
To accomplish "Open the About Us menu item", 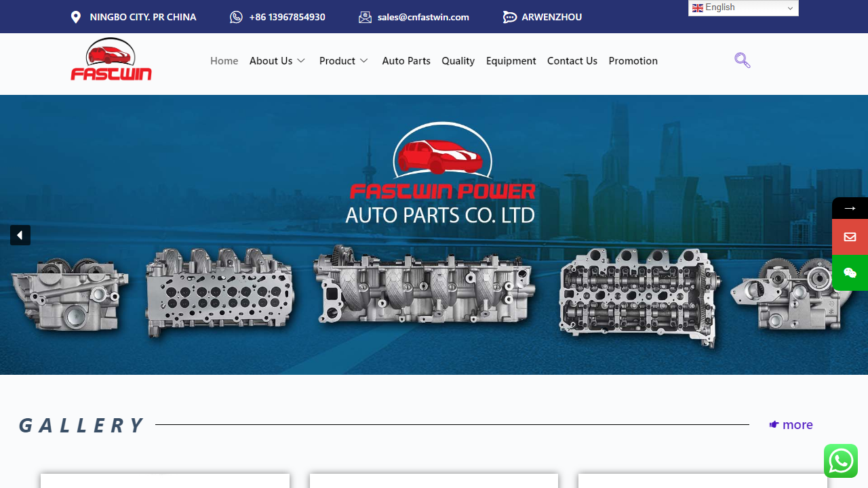I will click(x=271, y=61).
